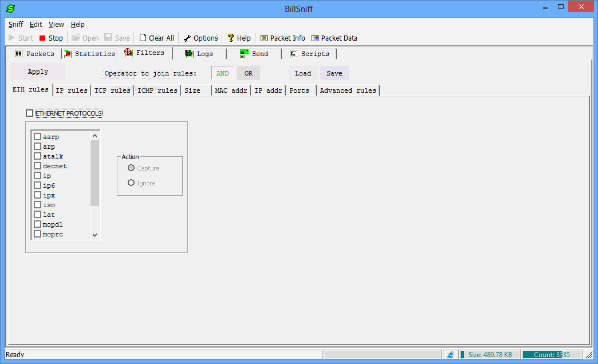The width and height of the screenshot is (598, 364).
Task: Click the Open folder icon in toolbar
Action: pos(76,37)
